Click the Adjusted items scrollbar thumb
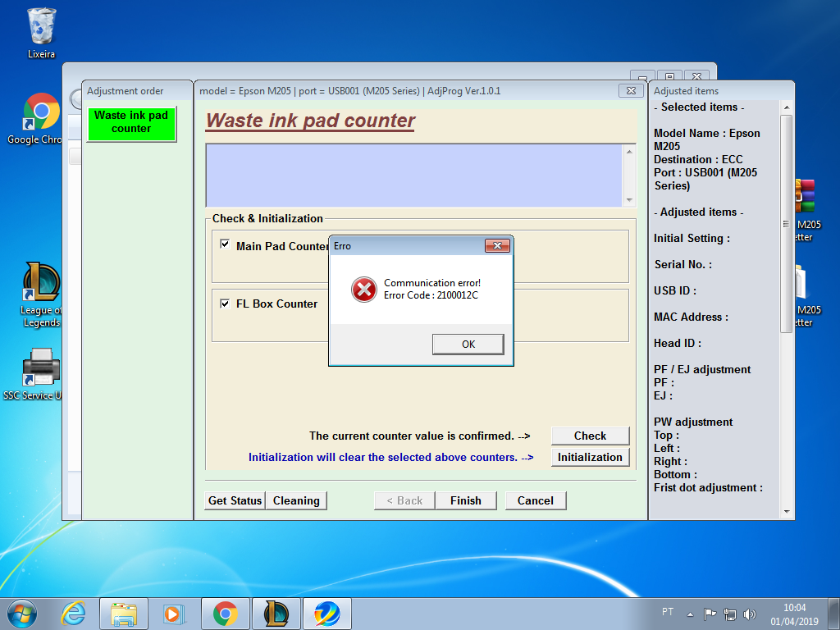The width and height of the screenshot is (840, 630). pyautogui.click(x=786, y=223)
